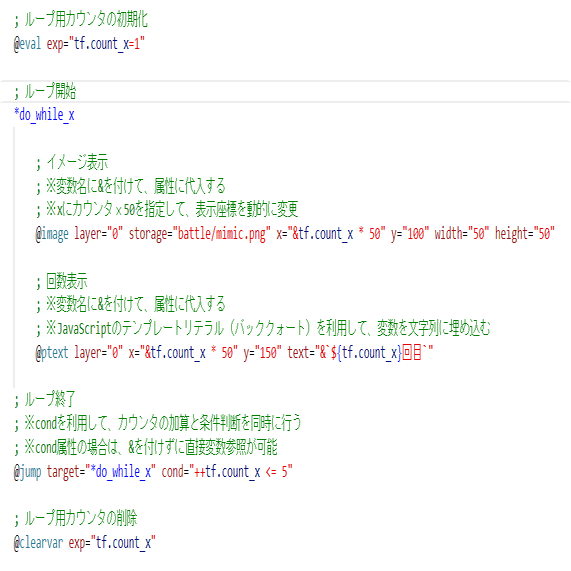Click the height="50" attribute
The height and width of the screenshot is (571, 571).
point(525,234)
